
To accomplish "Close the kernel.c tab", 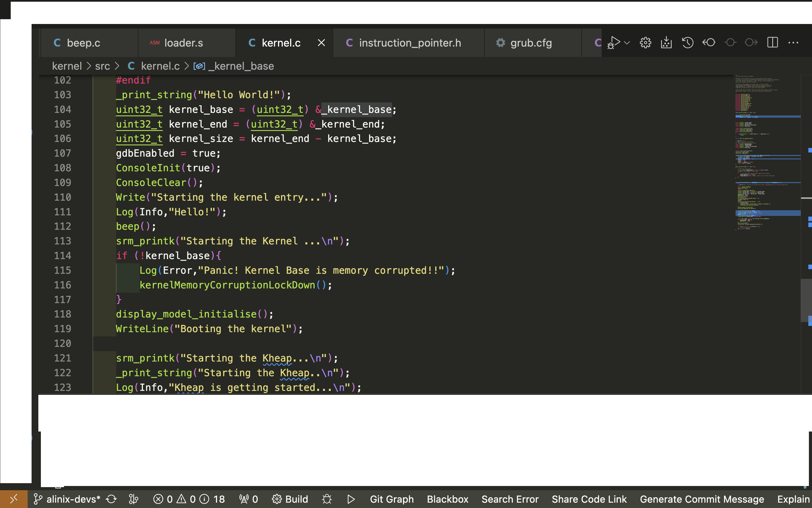I will pyautogui.click(x=321, y=43).
